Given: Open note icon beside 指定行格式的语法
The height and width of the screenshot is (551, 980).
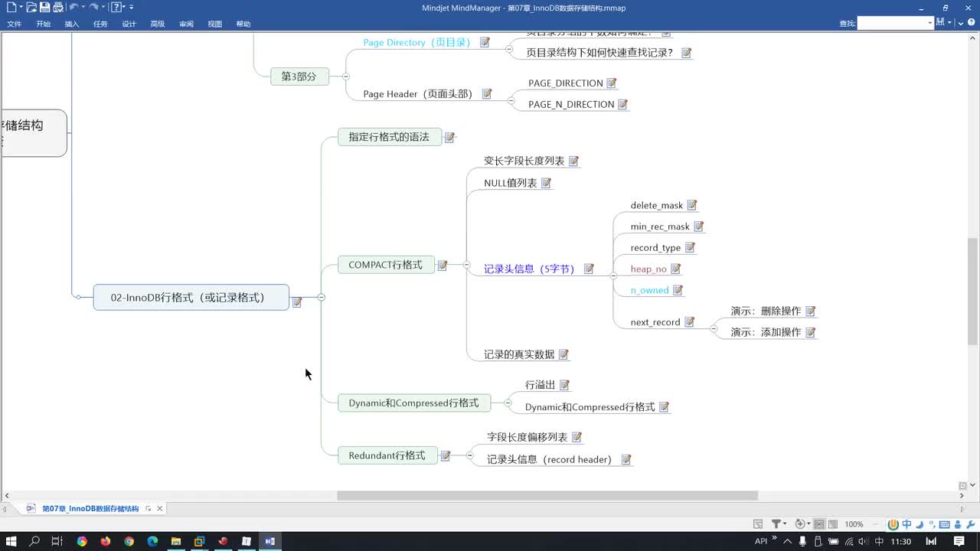Looking at the screenshot, I should point(449,138).
